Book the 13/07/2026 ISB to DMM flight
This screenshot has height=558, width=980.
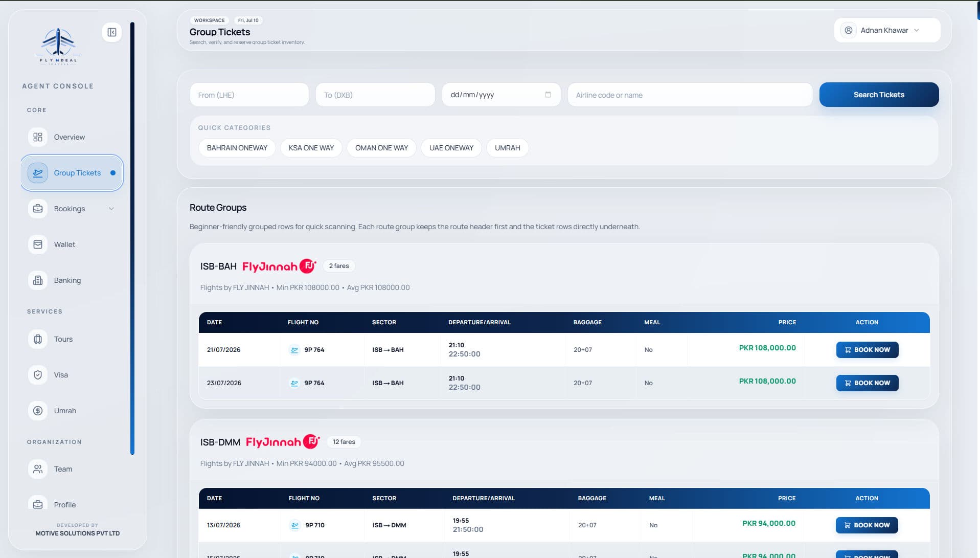point(867,525)
